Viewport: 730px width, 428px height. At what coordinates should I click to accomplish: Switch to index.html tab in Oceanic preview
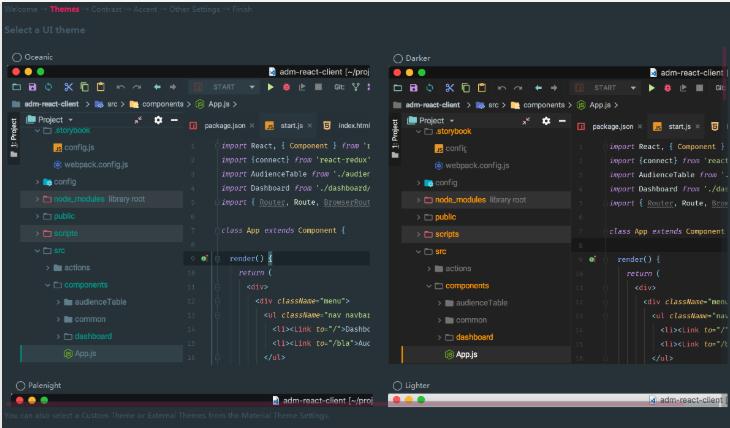tap(347, 126)
